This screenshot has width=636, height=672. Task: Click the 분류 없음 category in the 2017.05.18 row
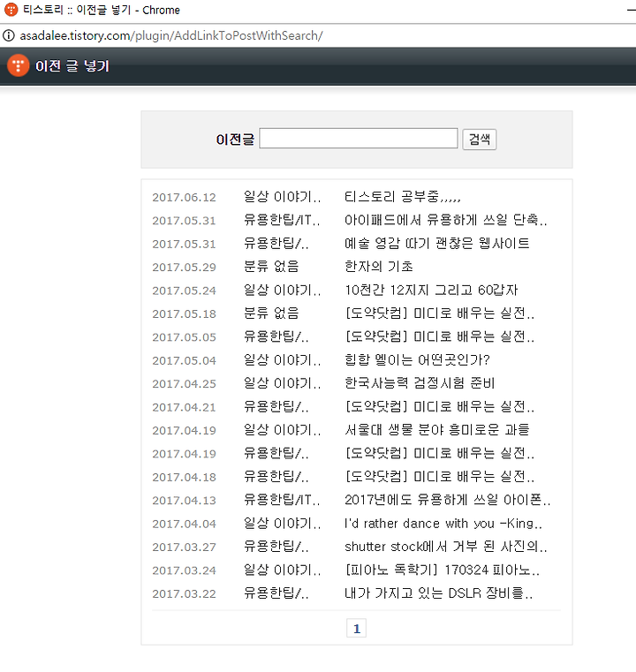point(271,313)
